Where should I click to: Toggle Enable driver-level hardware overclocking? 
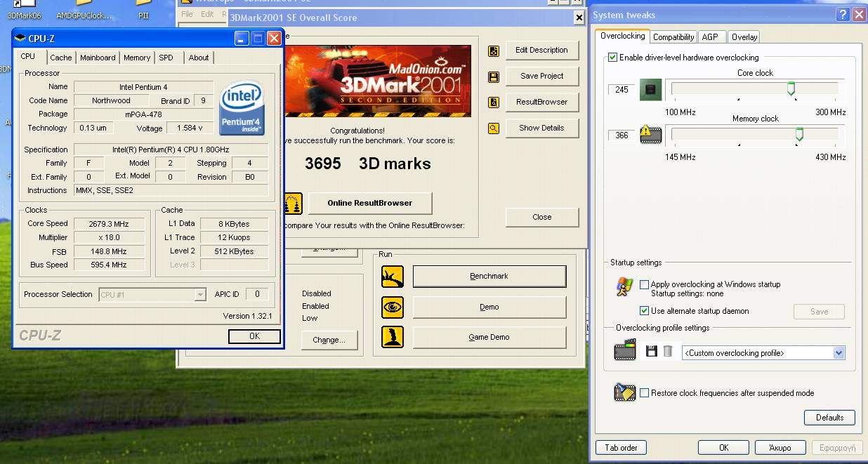[x=612, y=58]
